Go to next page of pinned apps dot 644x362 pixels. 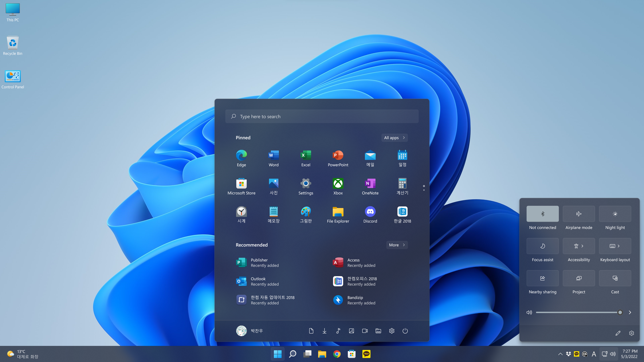click(x=424, y=190)
